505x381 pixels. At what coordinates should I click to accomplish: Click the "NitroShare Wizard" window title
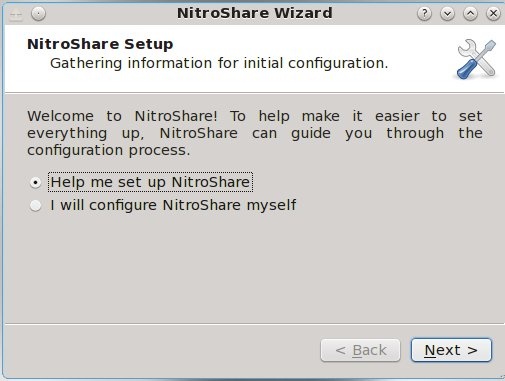click(255, 13)
